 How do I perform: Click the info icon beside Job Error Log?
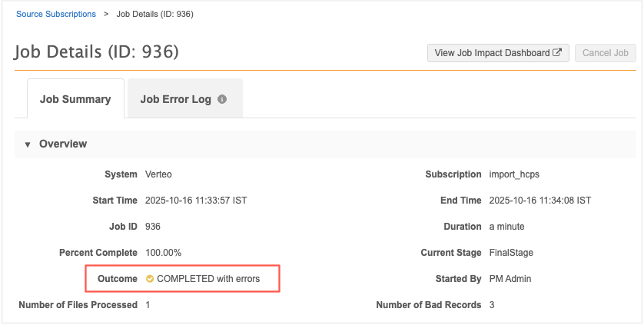coord(222,100)
